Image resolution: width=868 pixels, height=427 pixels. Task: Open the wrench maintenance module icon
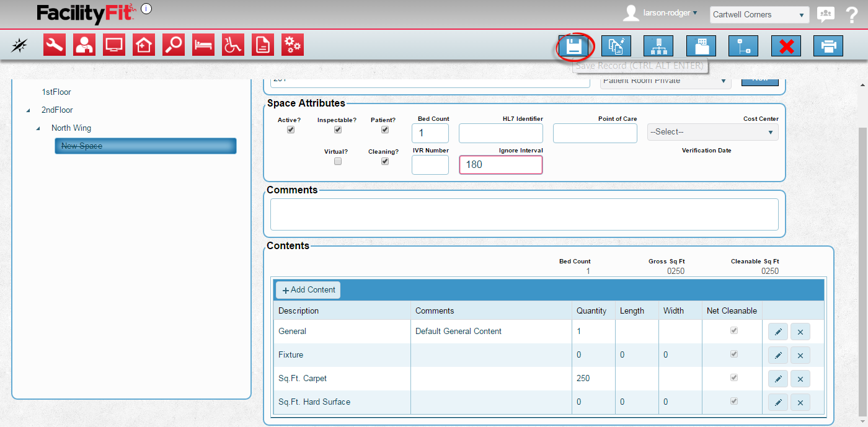(x=55, y=45)
